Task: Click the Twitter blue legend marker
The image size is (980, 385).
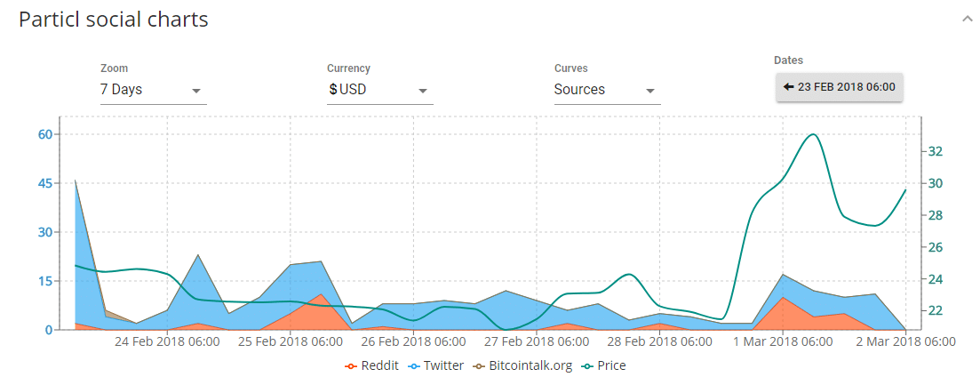Action: 414,366
